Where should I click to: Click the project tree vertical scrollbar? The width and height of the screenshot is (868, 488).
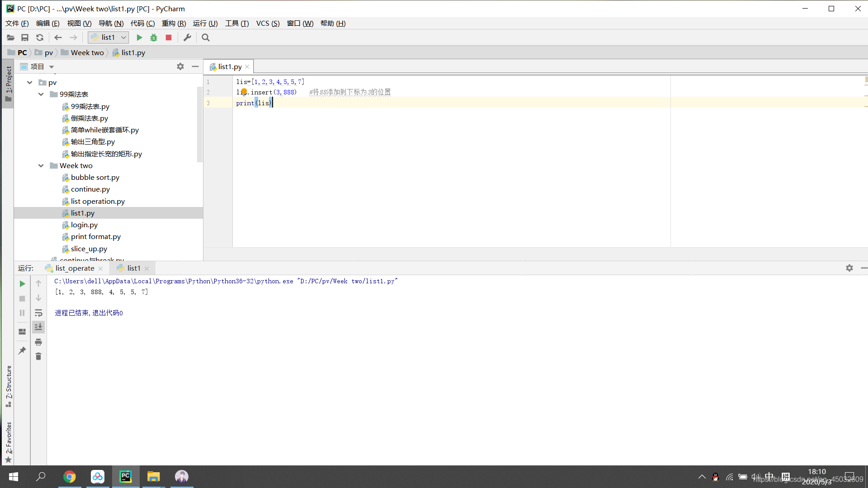pyautogui.click(x=200, y=124)
